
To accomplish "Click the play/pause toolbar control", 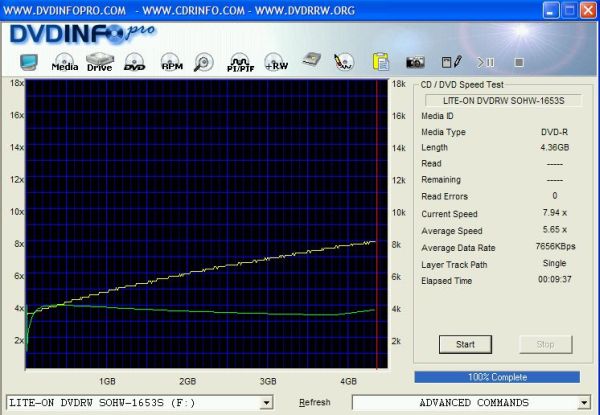I will tap(486, 62).
